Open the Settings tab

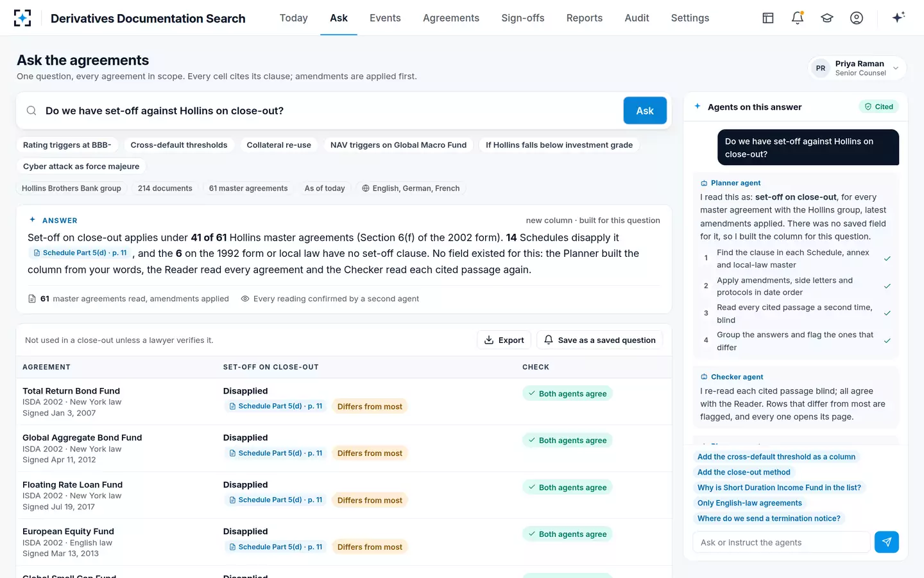(690, 18)
